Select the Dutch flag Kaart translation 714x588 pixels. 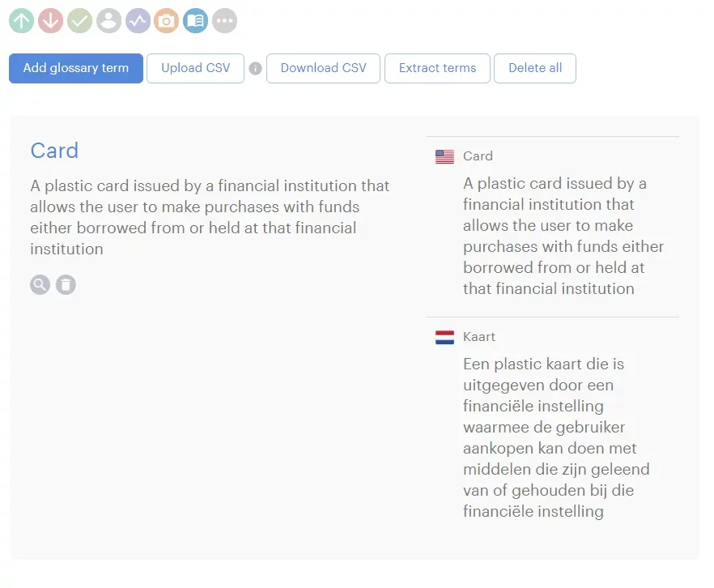pyautogui.click(x=444, y=337)
